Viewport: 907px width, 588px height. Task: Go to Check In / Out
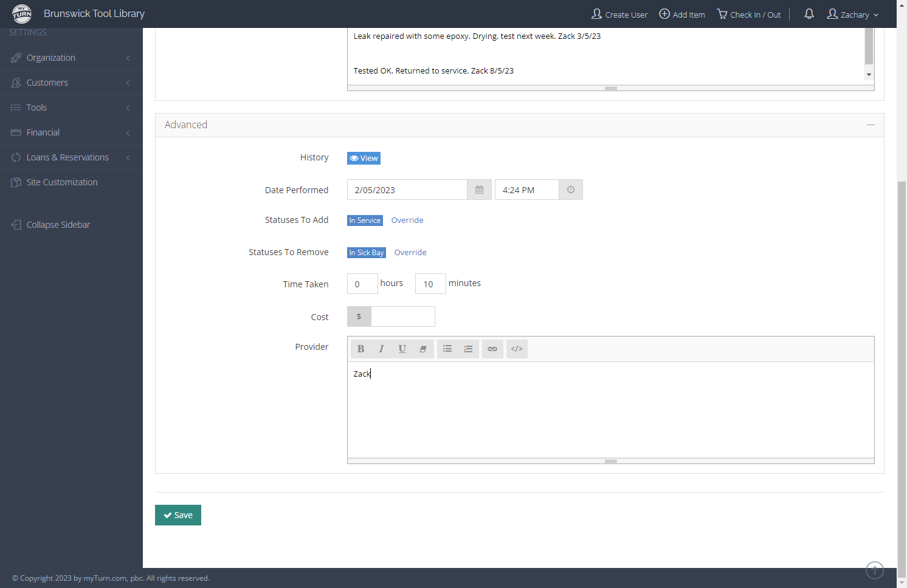[749, 14]
